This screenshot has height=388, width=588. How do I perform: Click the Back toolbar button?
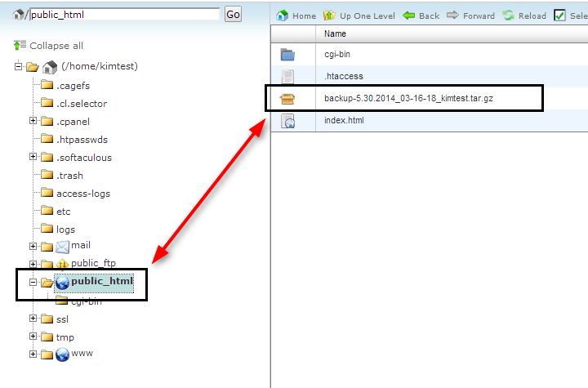tap(421, 16)
